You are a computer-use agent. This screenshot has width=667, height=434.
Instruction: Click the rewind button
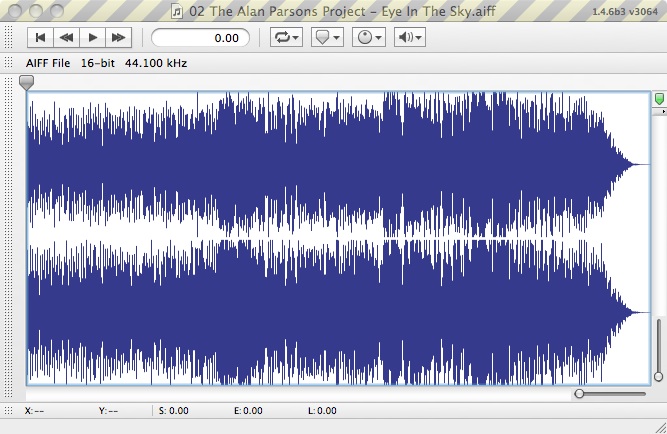66,37
